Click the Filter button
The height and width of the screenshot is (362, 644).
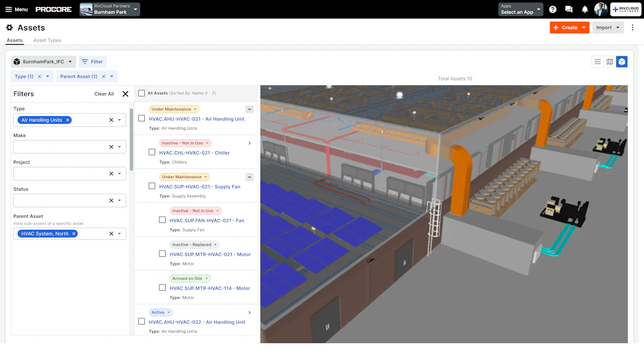click(93, 61)
